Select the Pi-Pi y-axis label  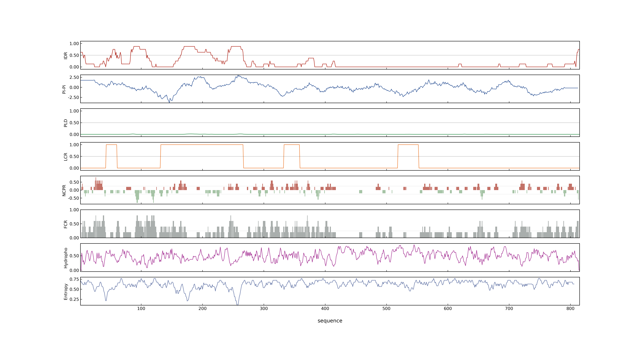point(64,89)
